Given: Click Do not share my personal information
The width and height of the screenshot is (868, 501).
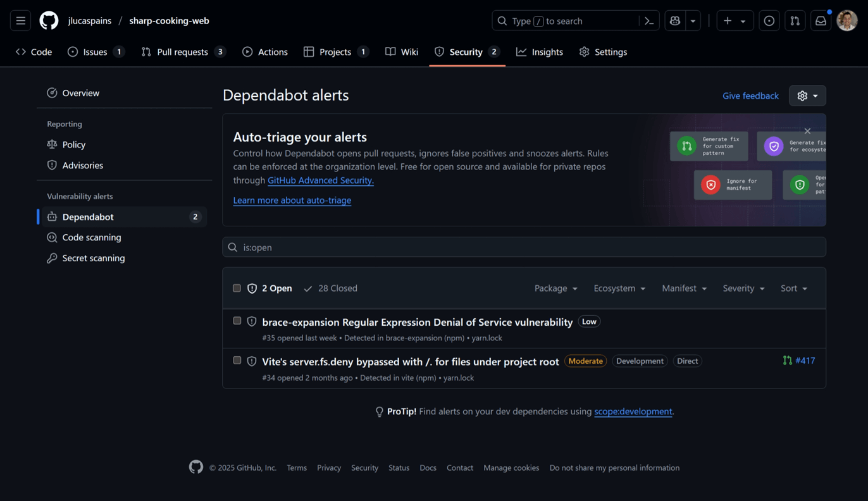Looking at the screenshot, I should point(614,468).
